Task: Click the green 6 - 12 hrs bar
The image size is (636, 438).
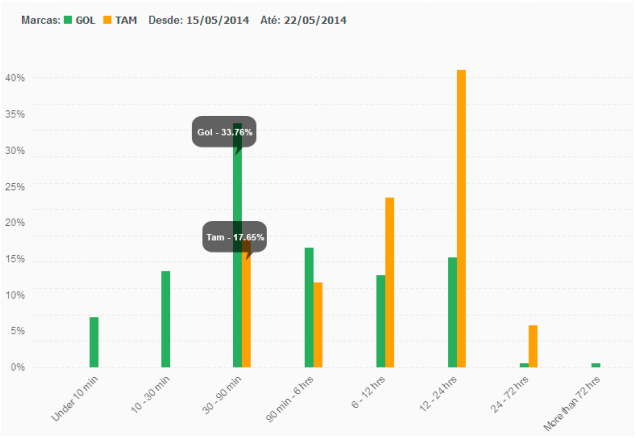Action: [x=381, y=321]
